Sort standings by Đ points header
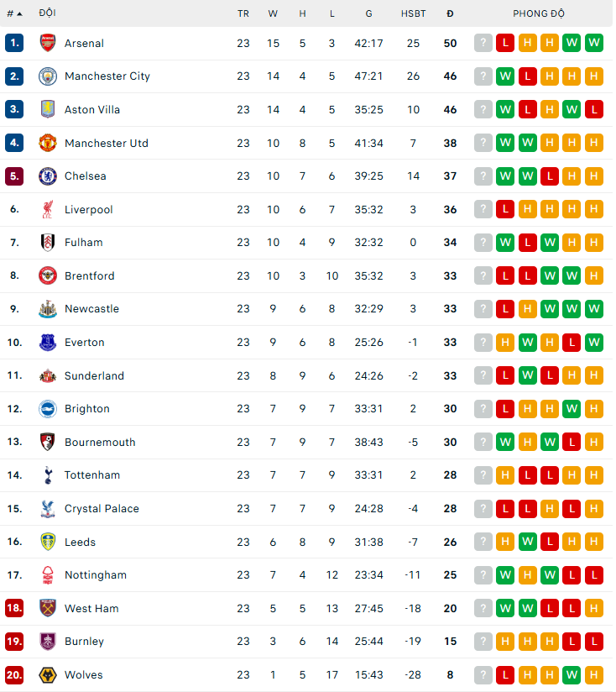Screen dimensions: 616x692 451,13
